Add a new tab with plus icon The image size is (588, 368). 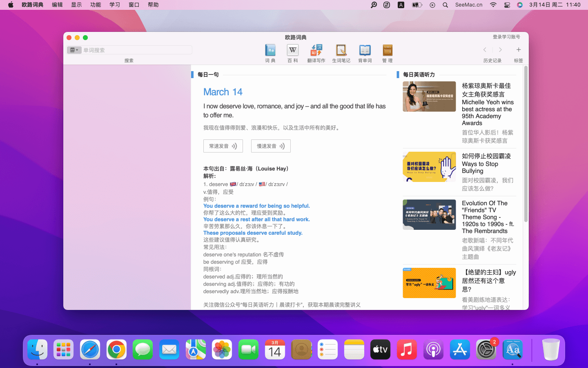tap(518, 50)
